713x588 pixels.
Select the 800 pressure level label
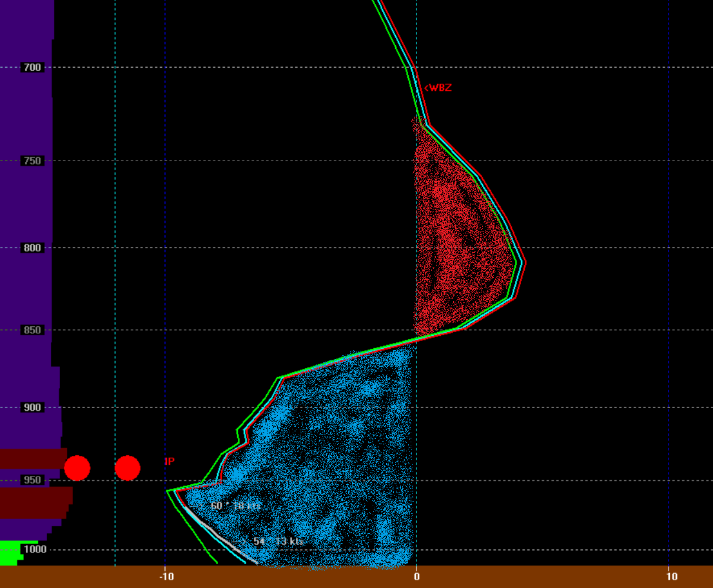click(x=31, y=248)
